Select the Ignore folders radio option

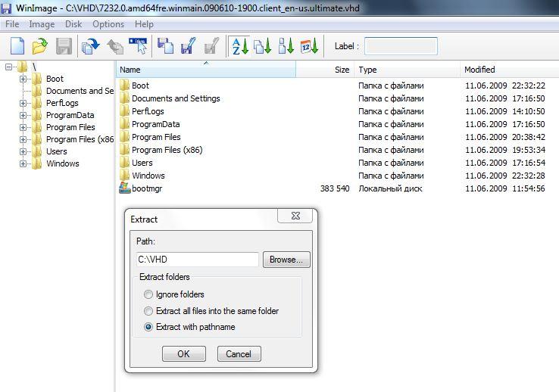click(x=148, y=294)
